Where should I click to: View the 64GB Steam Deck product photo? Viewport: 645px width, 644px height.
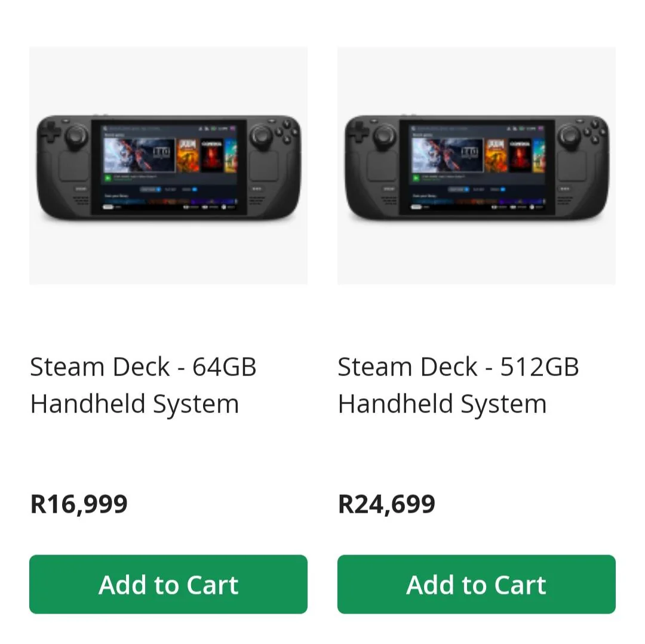tap(168, 166)
